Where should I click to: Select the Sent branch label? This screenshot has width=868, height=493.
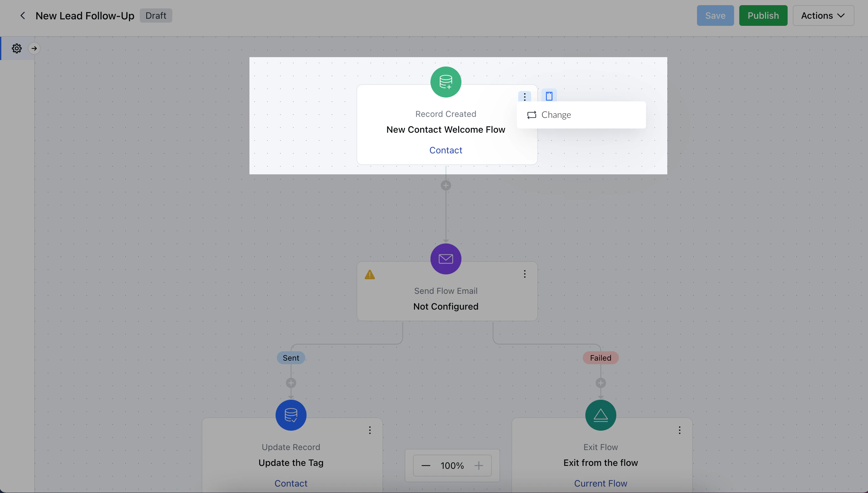pyautogui.click(x=291, y=358)
